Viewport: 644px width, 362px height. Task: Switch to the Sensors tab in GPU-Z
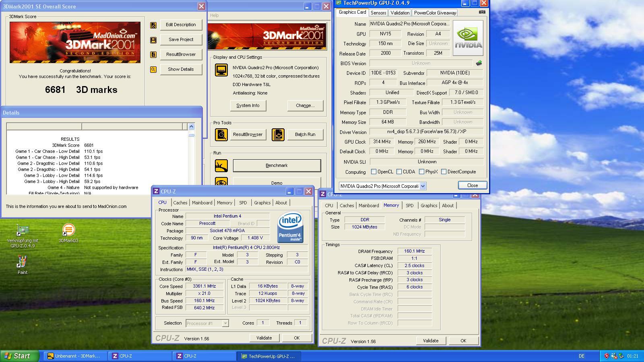click(x=378, y=13)
